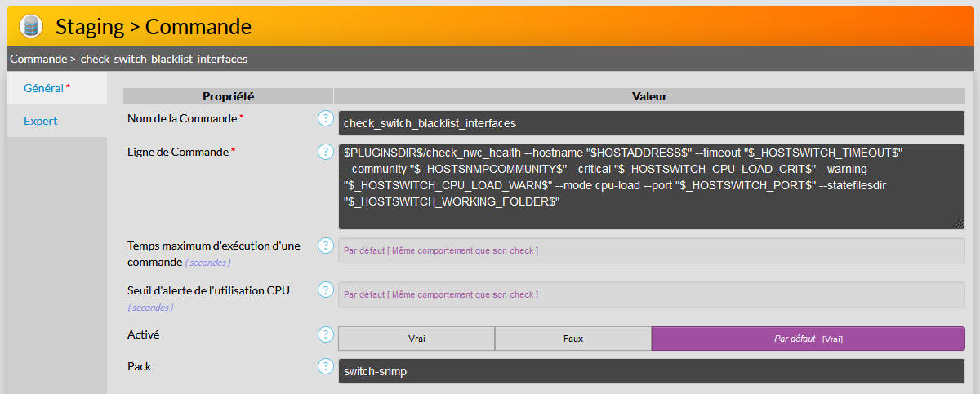Focus the Temps maximum d'exécution field
Screen dimensions: 980x394
point(651,250)
